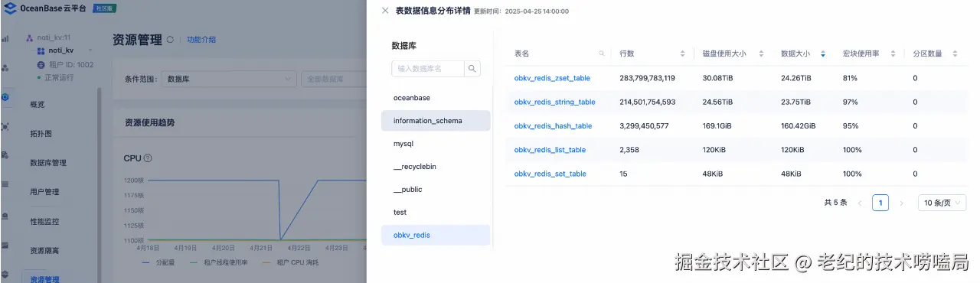Click refresh icon next to 资源管理 title
The height and width of the screenshot is (283, 980).
click(170, 40)
